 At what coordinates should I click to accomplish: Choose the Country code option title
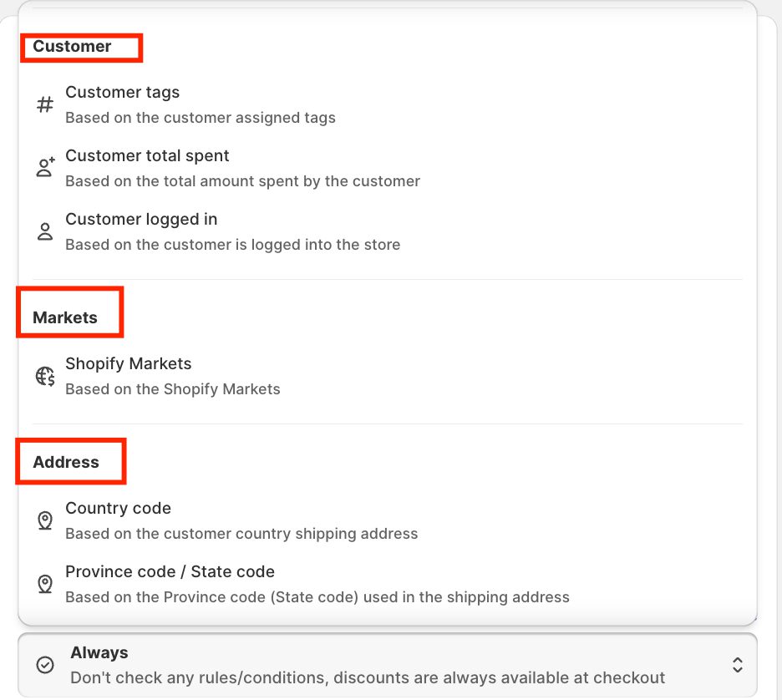point(118,509)
